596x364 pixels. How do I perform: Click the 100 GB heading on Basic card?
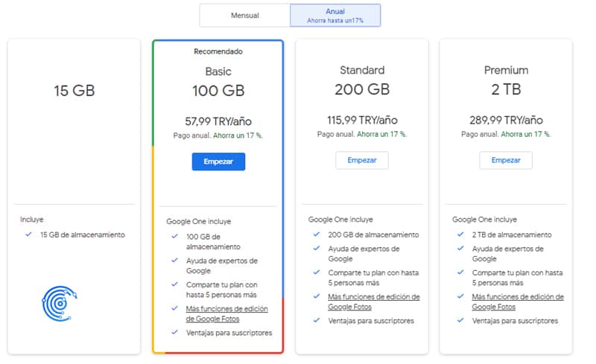click(x=218, y=91)
